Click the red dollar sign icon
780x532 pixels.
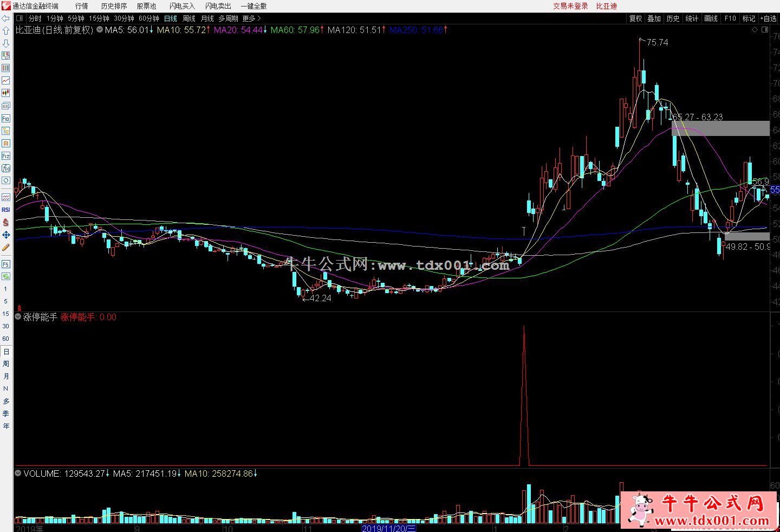coord(6,222)
